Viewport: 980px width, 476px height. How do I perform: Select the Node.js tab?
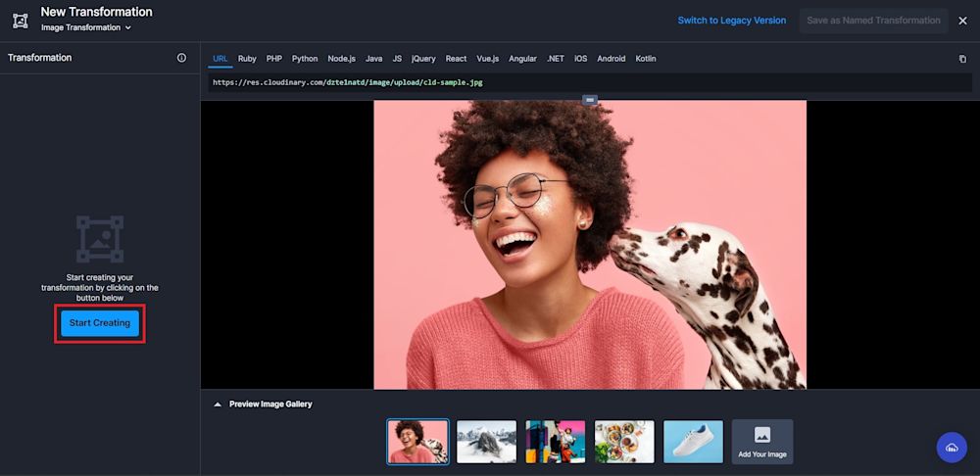coord(341,59)
